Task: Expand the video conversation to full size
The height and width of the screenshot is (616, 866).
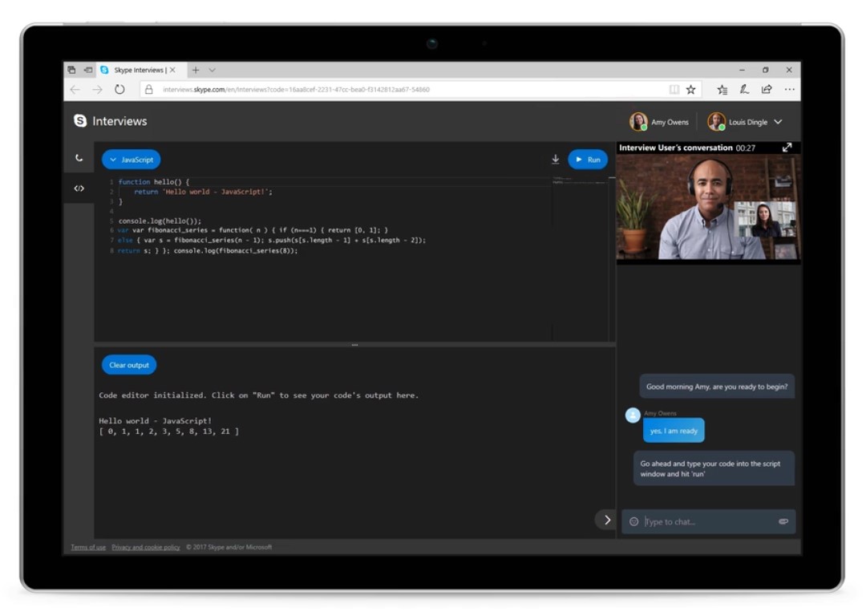Action: point(787,147)
